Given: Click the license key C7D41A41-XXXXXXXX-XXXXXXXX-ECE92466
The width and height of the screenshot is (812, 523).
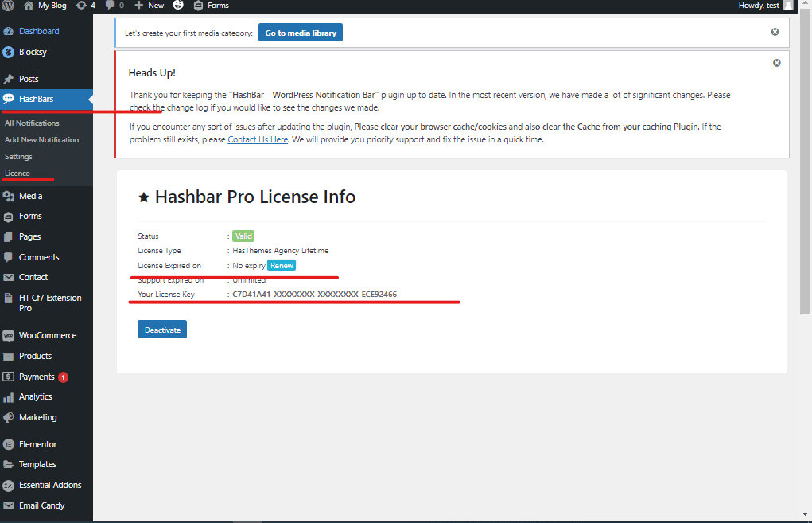Looking at the screenshot, I should [315, 295].
